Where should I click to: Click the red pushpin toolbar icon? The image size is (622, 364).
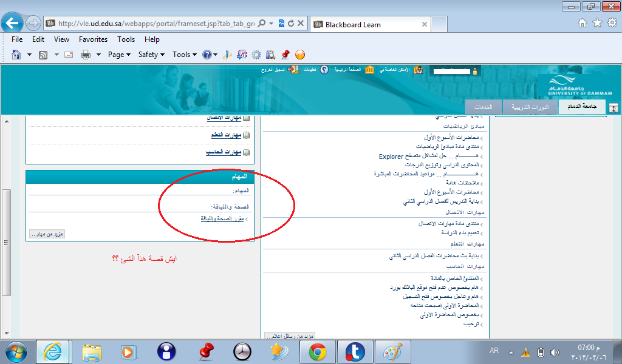click(x=285, y=55)
